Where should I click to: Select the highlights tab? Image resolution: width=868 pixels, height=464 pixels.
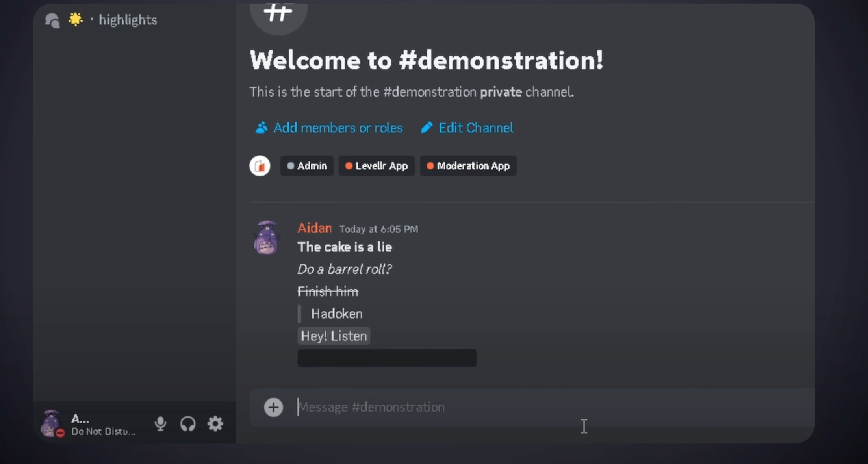point(128,20)
